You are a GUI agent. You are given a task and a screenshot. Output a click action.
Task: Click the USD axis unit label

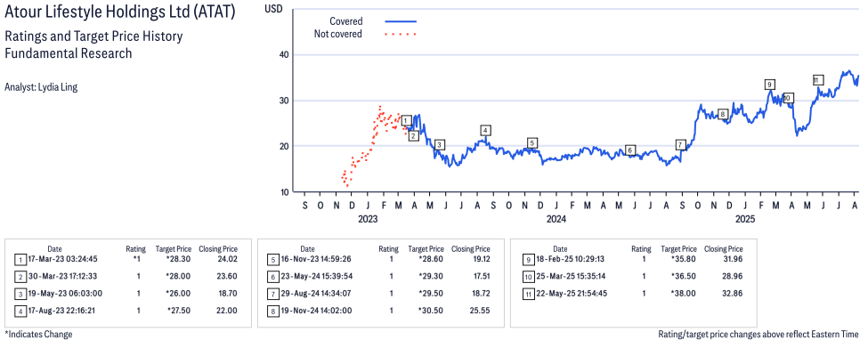(x=272, y=9)
